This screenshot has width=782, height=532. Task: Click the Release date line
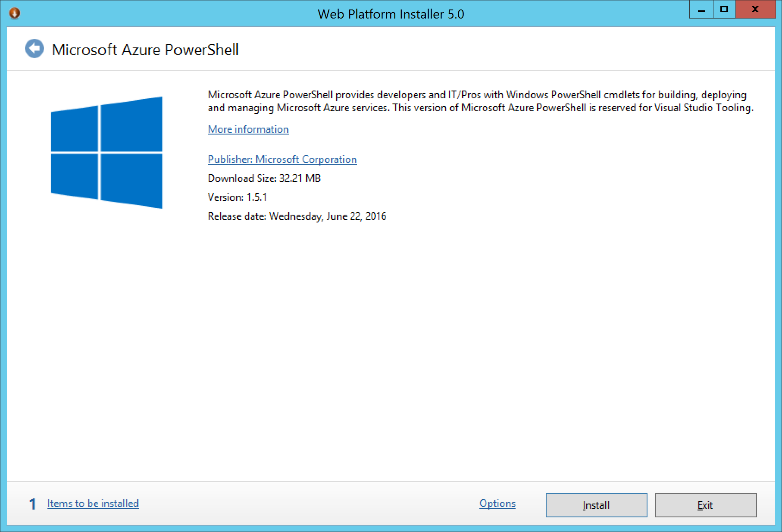297,216
